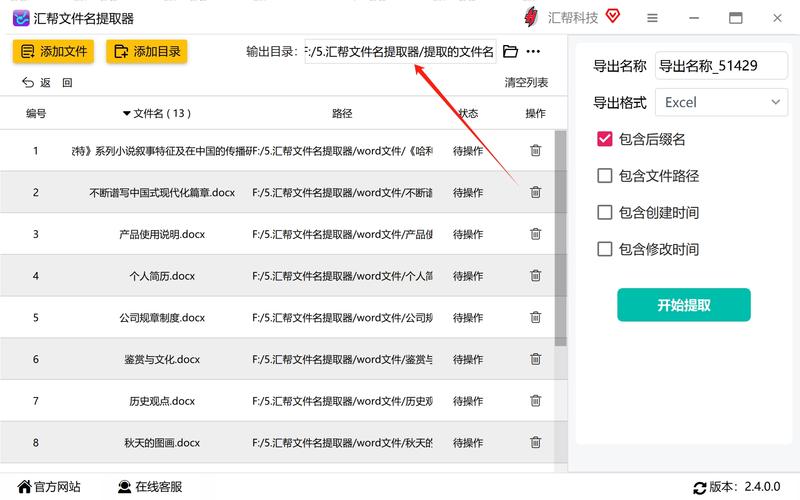Delete row 1 with the trash icon
Viewport: 800px width, 500px height.
coord(535,151)
